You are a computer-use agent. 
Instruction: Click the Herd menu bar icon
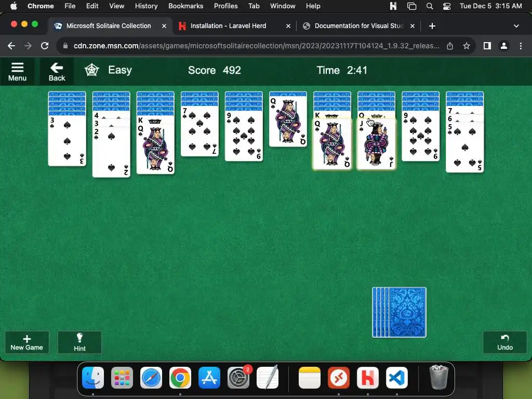coord(393,6)
